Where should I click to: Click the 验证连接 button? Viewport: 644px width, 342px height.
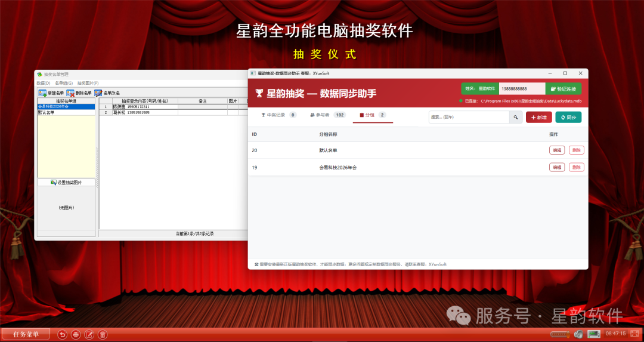tap(563, 89)
